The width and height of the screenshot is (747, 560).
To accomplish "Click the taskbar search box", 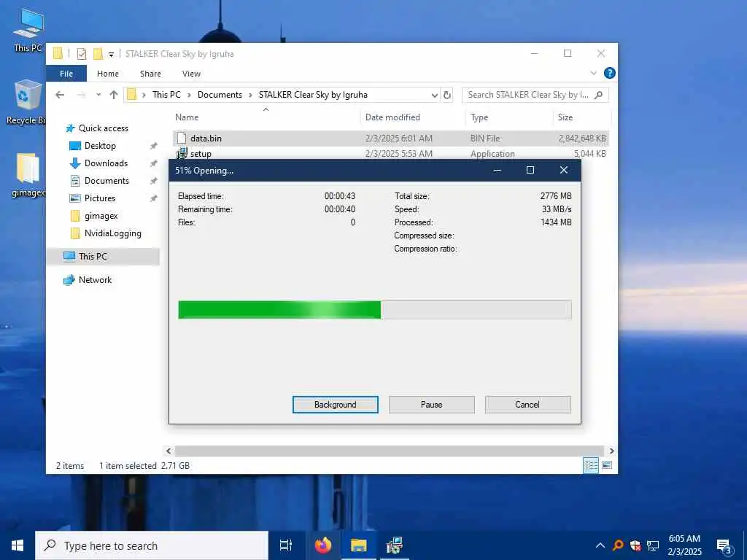I will pyautogui.click(x=152, y=545).
